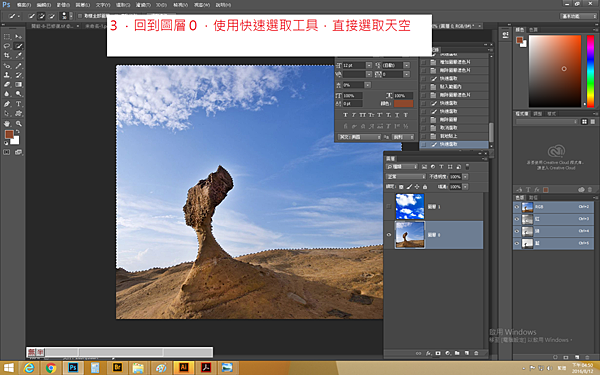Choose Subtract from Selection mode
The image size is (600, 375).
[x=52, y=16]
